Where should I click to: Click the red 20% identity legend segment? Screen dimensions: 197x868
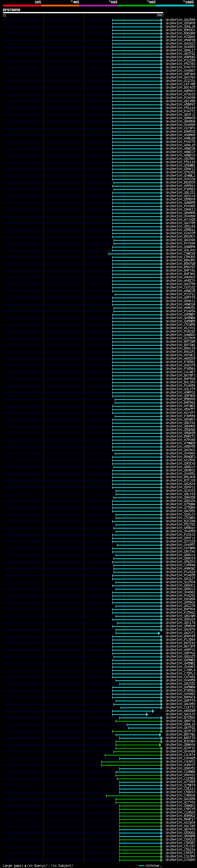pyautogui.click(x=22, y=6)
